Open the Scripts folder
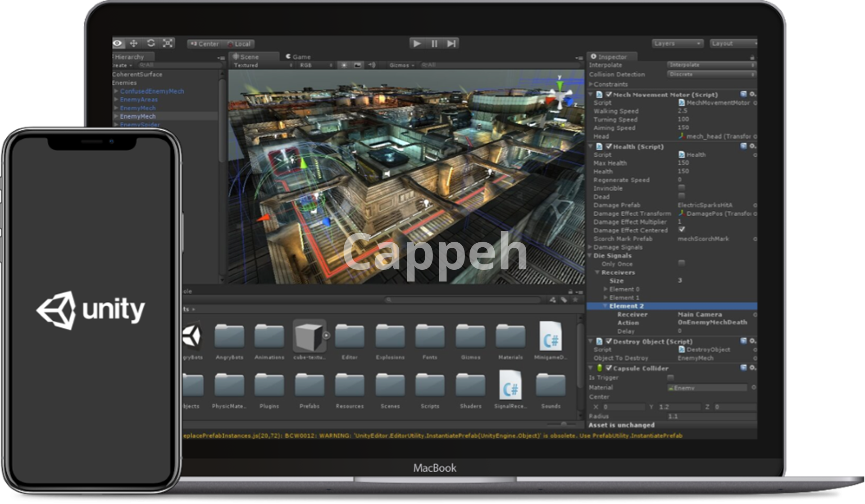865x504 pixels. pos(430,386)
